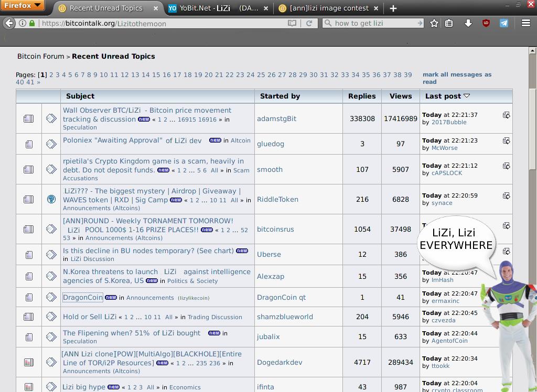Sort table by Subject column header
The width and height of the screenshot is (537, 392).
point(80,96)
